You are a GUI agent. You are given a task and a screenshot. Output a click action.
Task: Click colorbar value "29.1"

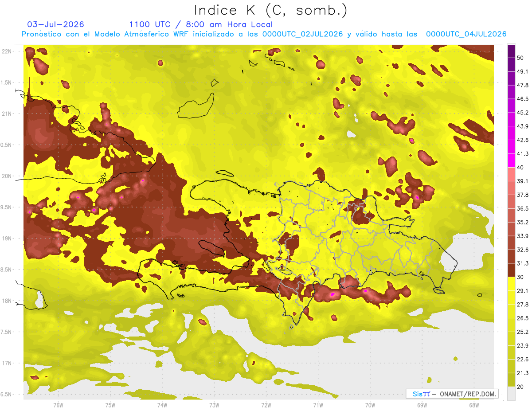click(x=523, y=291)
